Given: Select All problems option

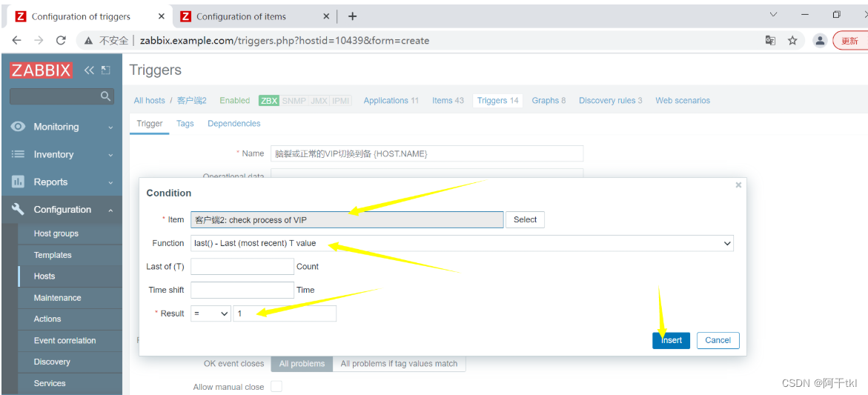Looking at the screenshot, I should coord(302,363).
